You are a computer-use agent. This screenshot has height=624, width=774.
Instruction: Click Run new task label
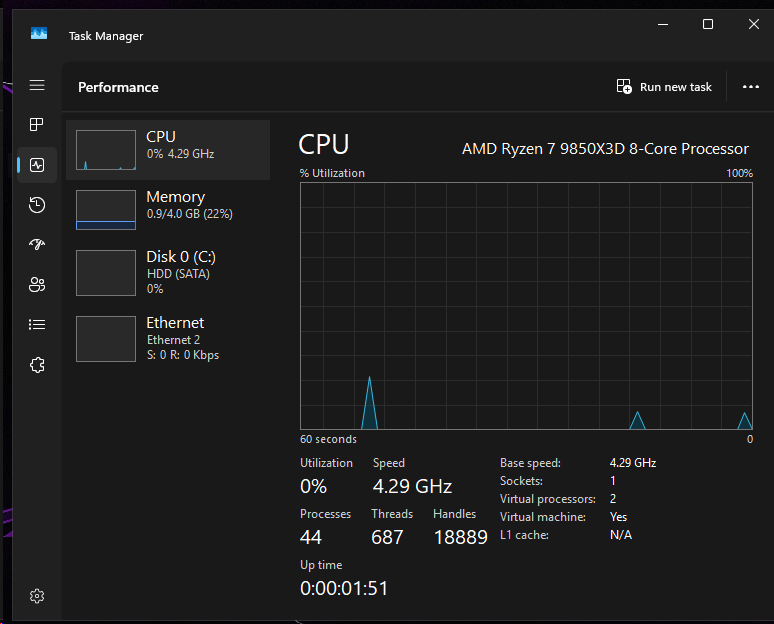pos(676,87)
